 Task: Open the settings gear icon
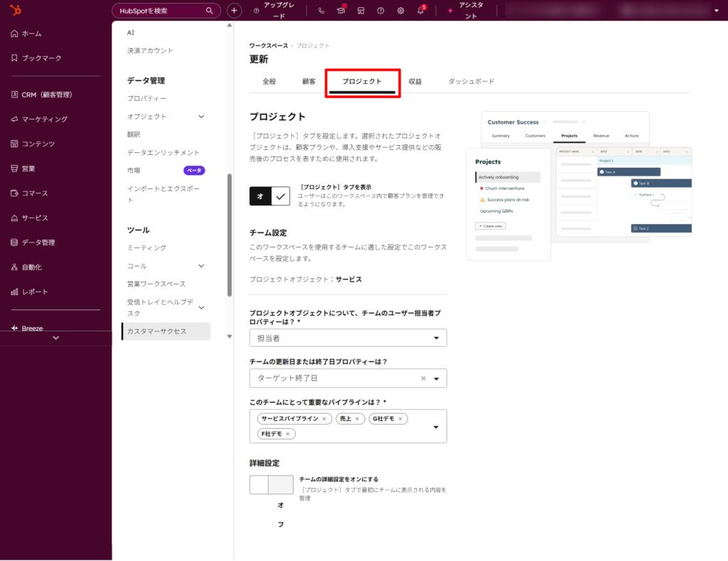401,10
